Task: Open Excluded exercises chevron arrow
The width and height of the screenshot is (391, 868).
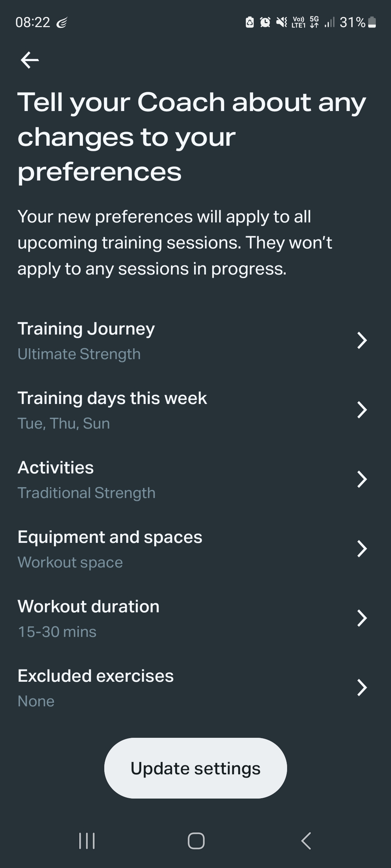Action: click(362, 688)
